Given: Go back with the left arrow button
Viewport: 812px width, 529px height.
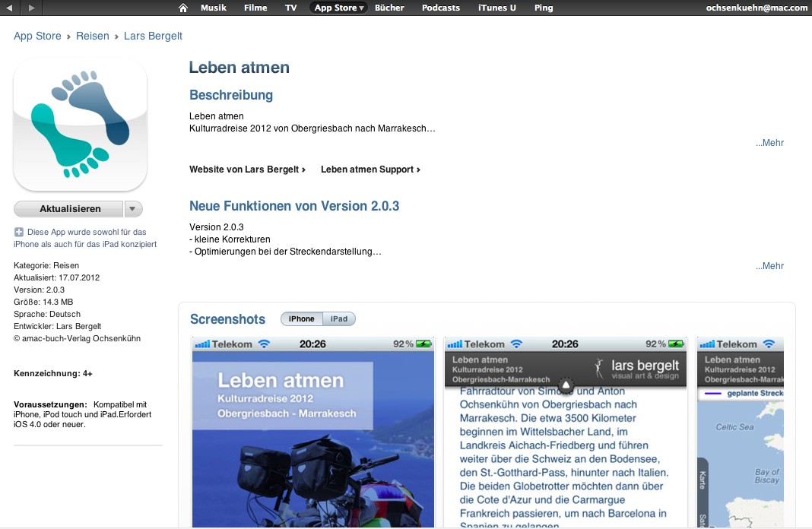Looking at the screenshot, I should [9, 8].
